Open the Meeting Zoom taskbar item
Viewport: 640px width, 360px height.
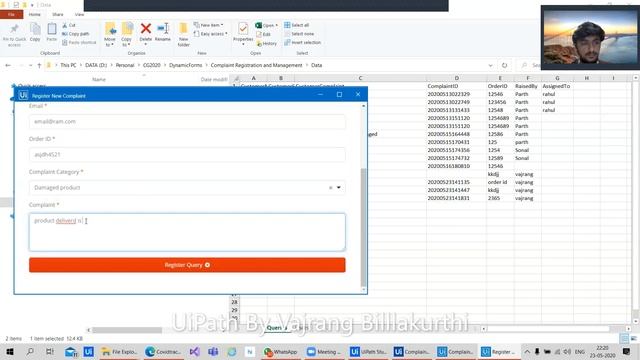[x=324, y=351]
